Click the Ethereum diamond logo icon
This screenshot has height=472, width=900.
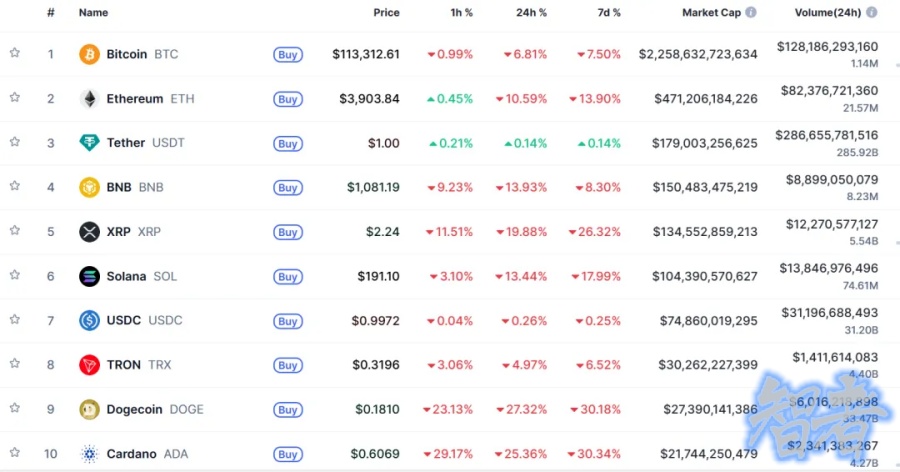coord(89,99)
